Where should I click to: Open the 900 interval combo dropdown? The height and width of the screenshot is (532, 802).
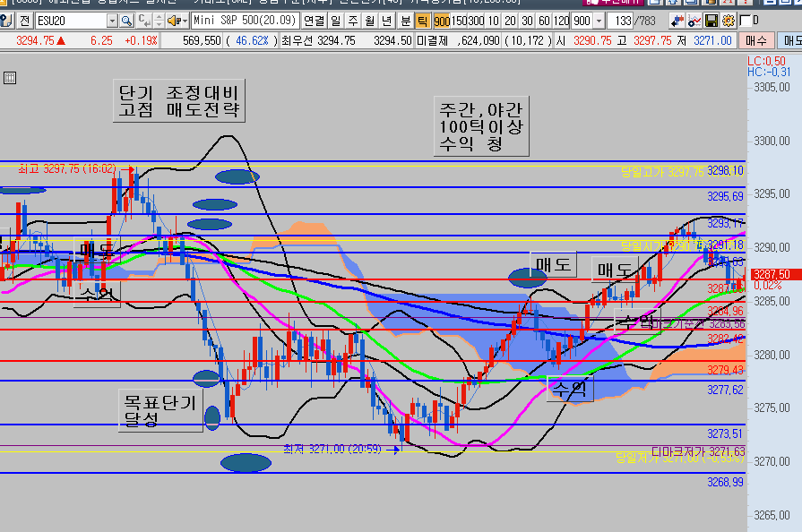(599, 21)
